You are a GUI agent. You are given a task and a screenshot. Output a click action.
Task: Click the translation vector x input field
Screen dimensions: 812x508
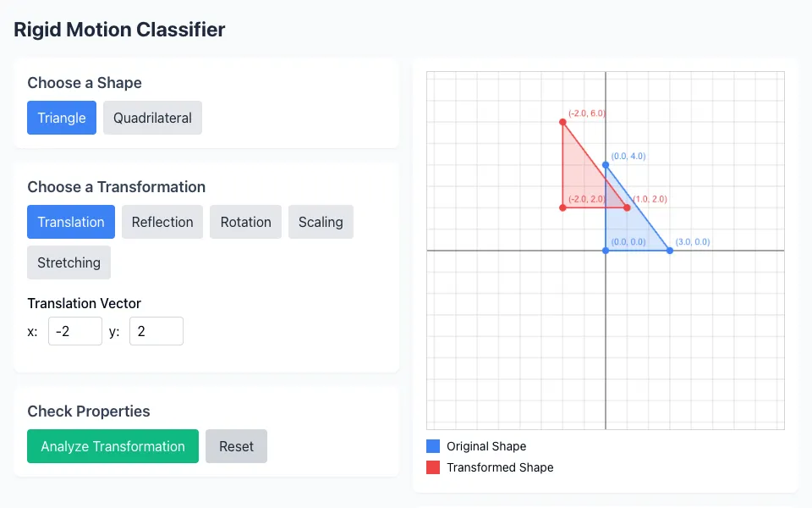(x=75, y=331)
